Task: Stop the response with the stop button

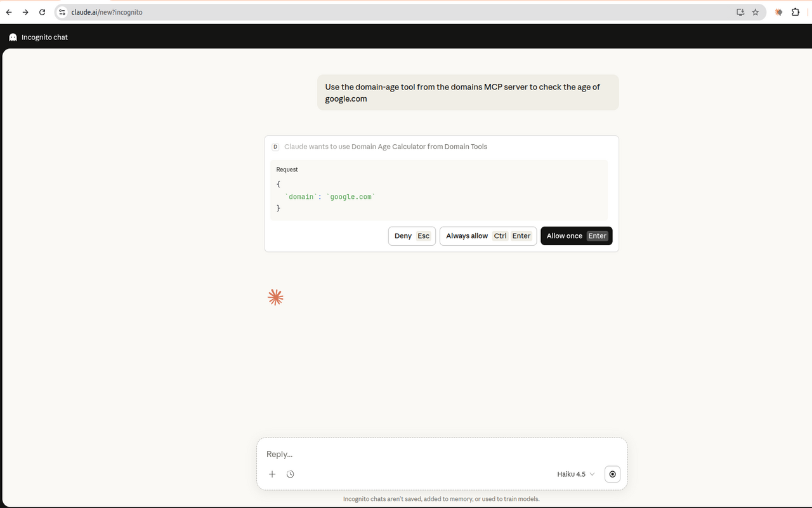Action: point(612,474)
